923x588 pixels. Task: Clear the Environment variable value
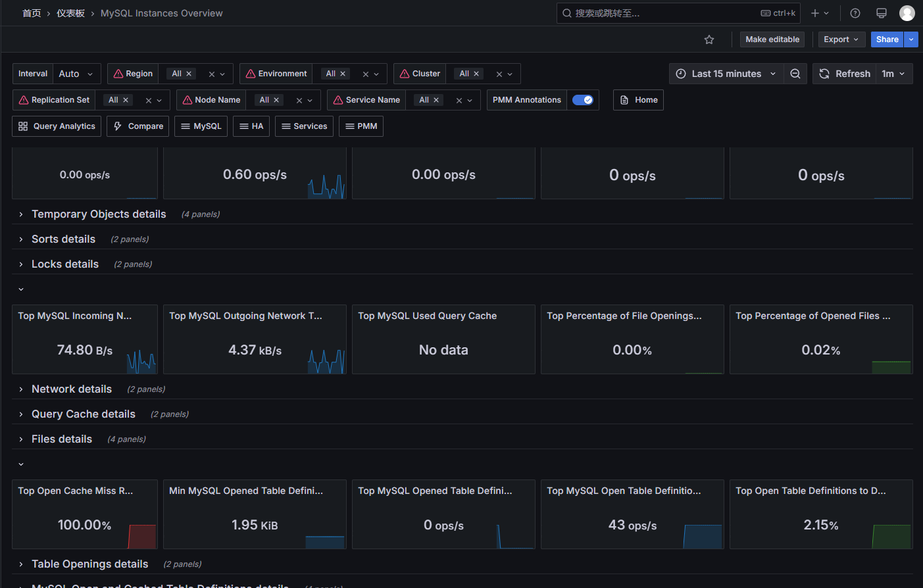click(366, 74)
